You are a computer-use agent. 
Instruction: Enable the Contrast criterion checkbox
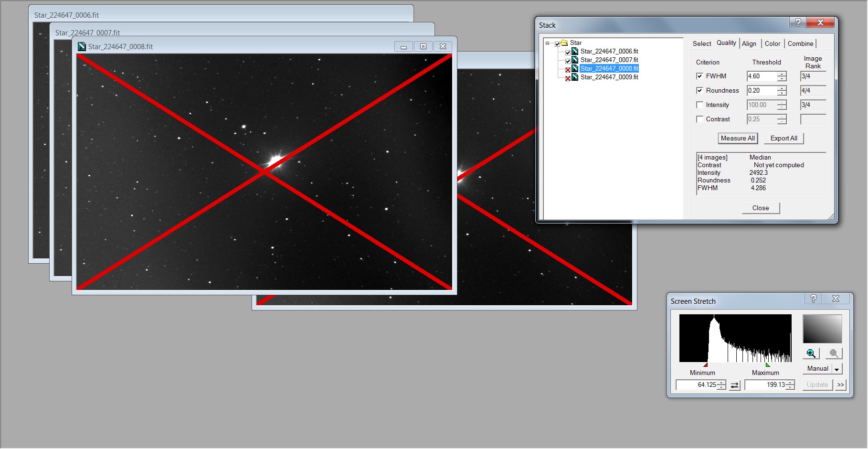tap(700, 119)
